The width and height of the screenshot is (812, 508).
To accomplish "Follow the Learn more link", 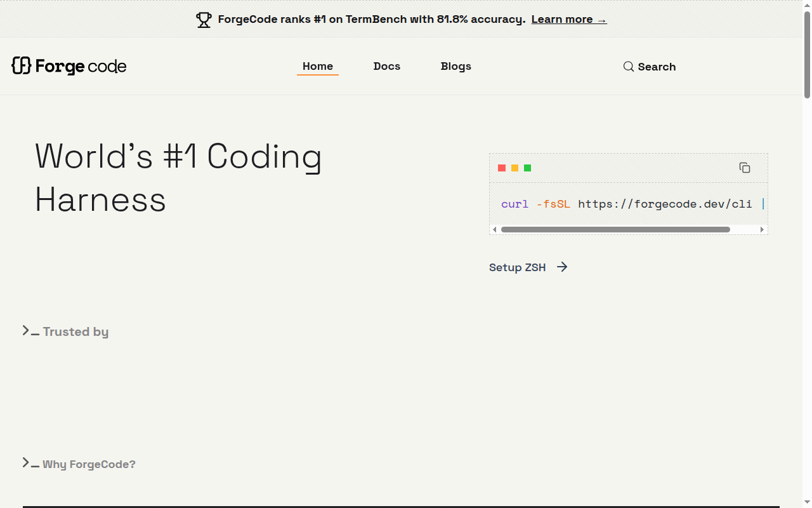I will pyautogui.click(x=569, y=19).
